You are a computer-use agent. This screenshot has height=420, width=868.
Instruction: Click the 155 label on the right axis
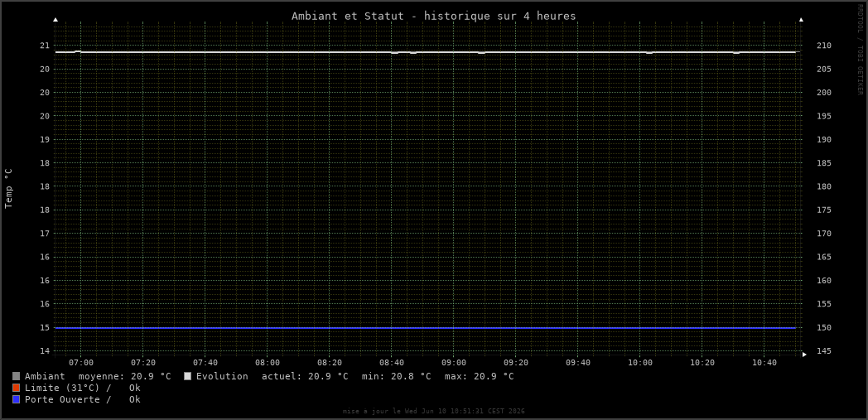pos(824,304)
